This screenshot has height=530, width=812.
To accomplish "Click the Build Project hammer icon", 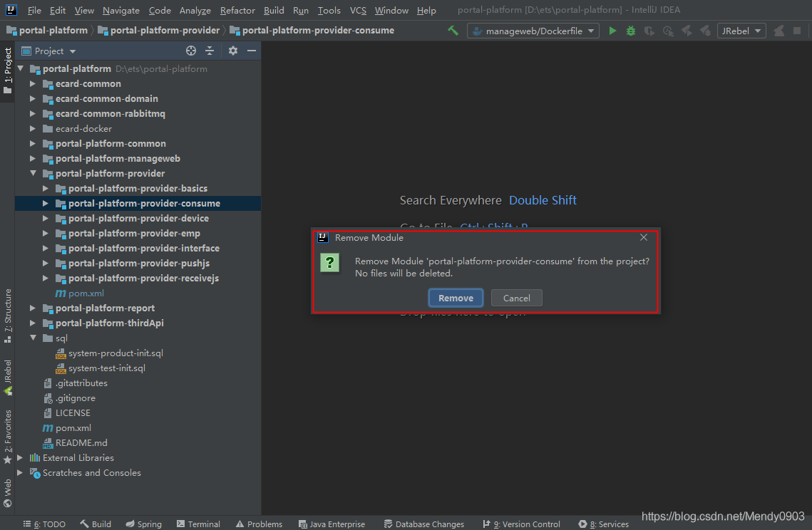I will [453, 31].
